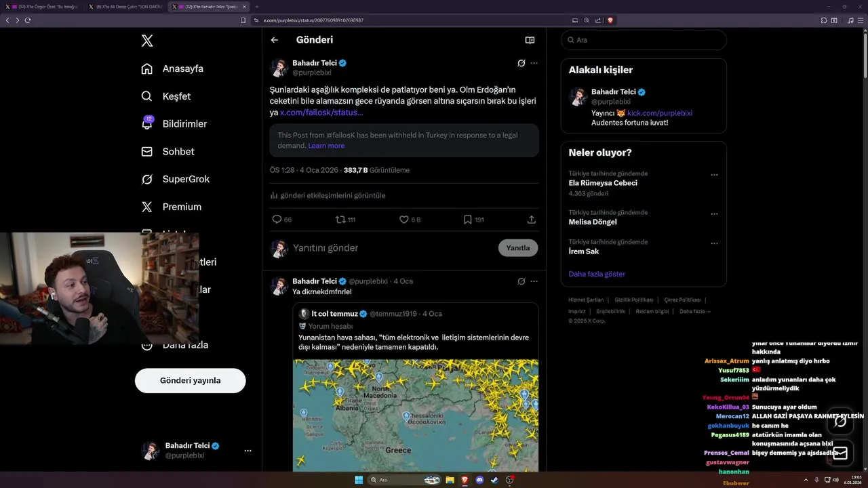
Task: Click the browser back button
Action: pos(7,20)
